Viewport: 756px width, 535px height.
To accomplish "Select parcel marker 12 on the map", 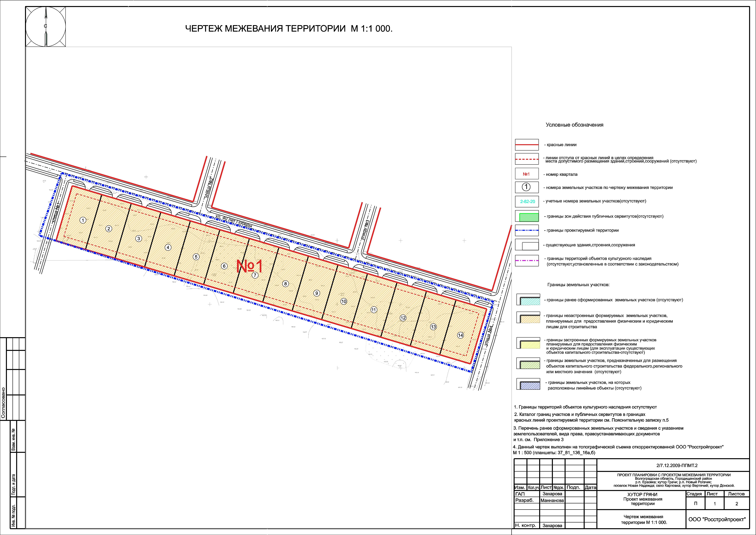I will pyautogui.click(x=403, y=318).
